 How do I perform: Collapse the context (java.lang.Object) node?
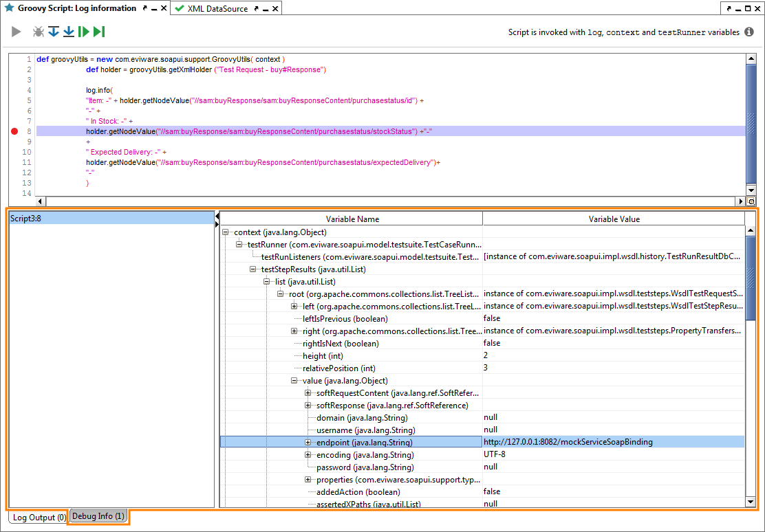pos(226,232)
